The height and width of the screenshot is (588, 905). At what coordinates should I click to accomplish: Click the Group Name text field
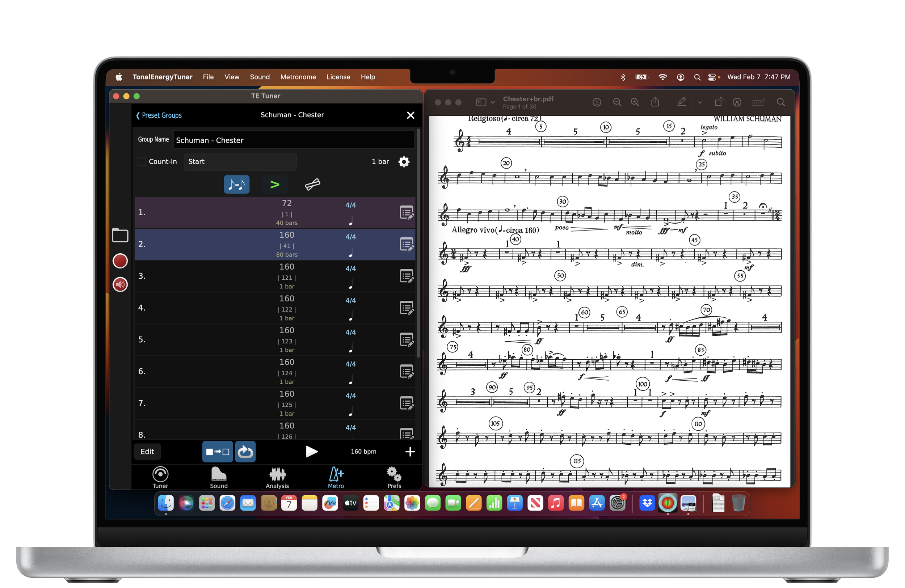click(x=294, y=140)
